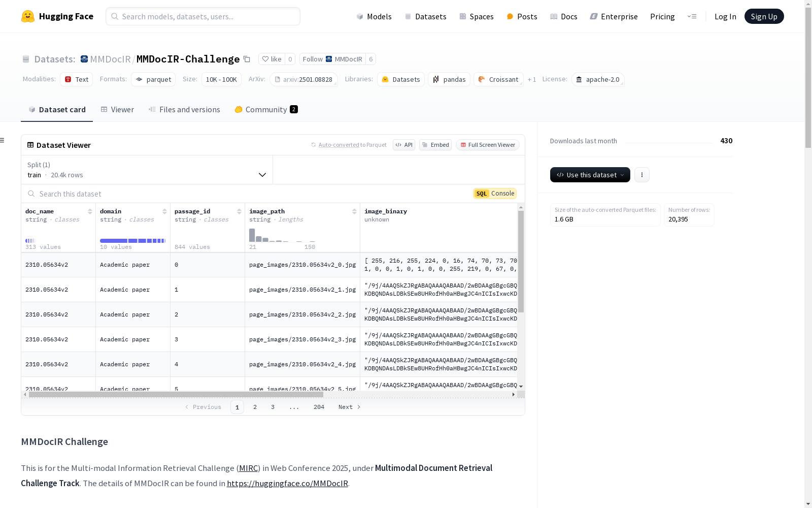Copy dataset name with the copy icon
This screenshot has width=812, height=508.
coord(247,59)
